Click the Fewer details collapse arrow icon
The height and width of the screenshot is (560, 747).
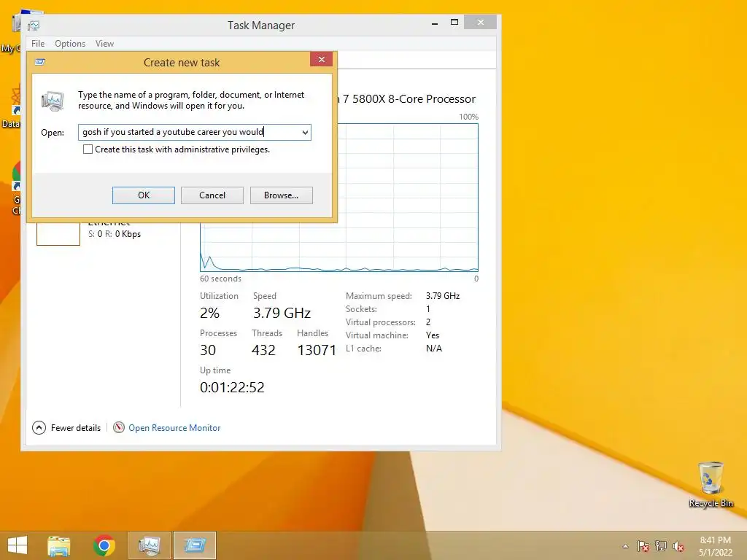(x=39, y=428)
